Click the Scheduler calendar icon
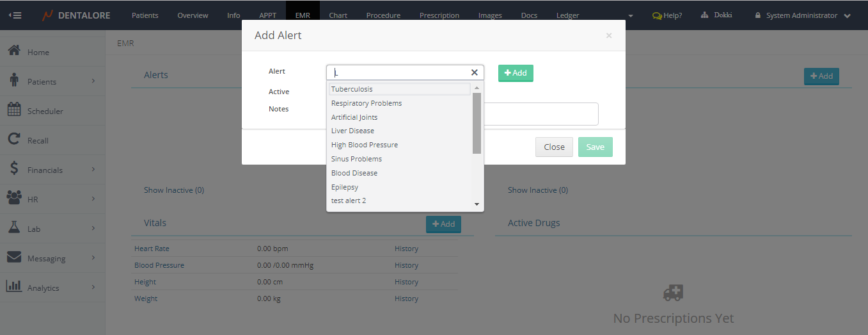 tap(14, 110)
